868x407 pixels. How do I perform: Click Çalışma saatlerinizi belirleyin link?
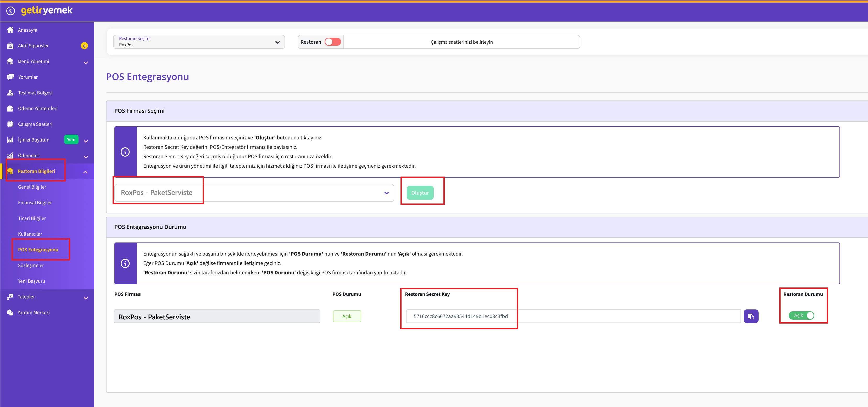[461, 42]
